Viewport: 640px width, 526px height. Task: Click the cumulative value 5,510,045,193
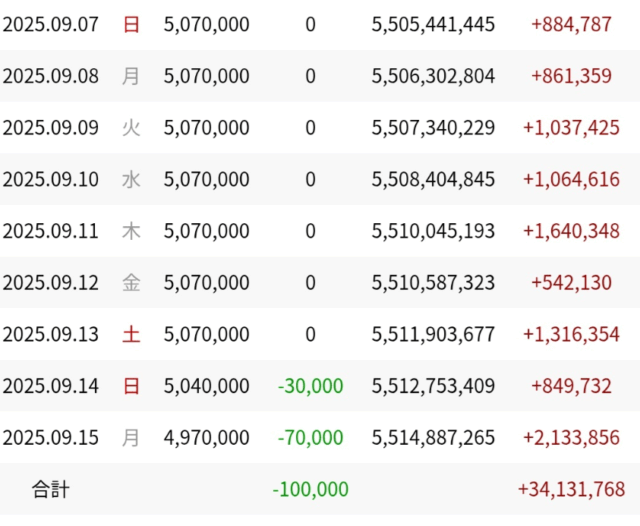(433, 231)
